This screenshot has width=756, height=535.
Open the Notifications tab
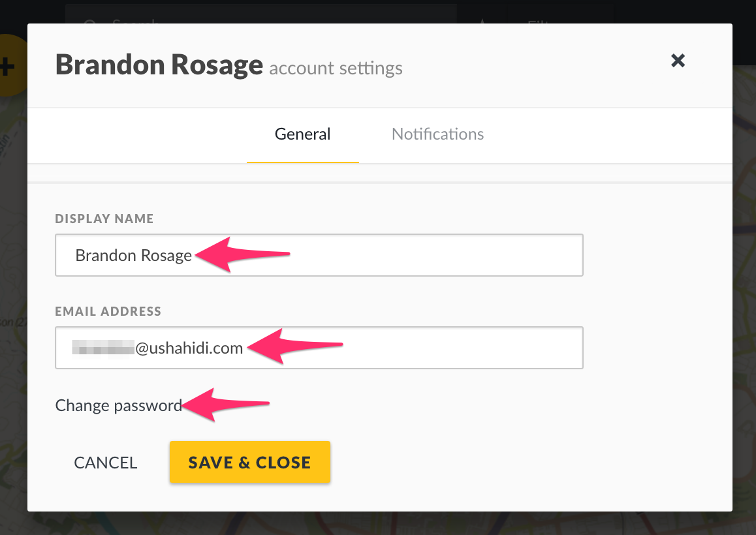(x=438, y=134)
